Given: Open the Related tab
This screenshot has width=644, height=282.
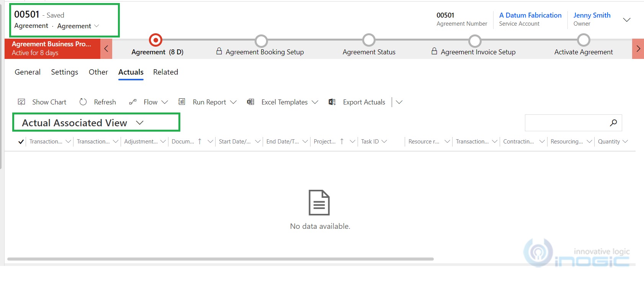Looking at the screenshot, I should (165, 72).
